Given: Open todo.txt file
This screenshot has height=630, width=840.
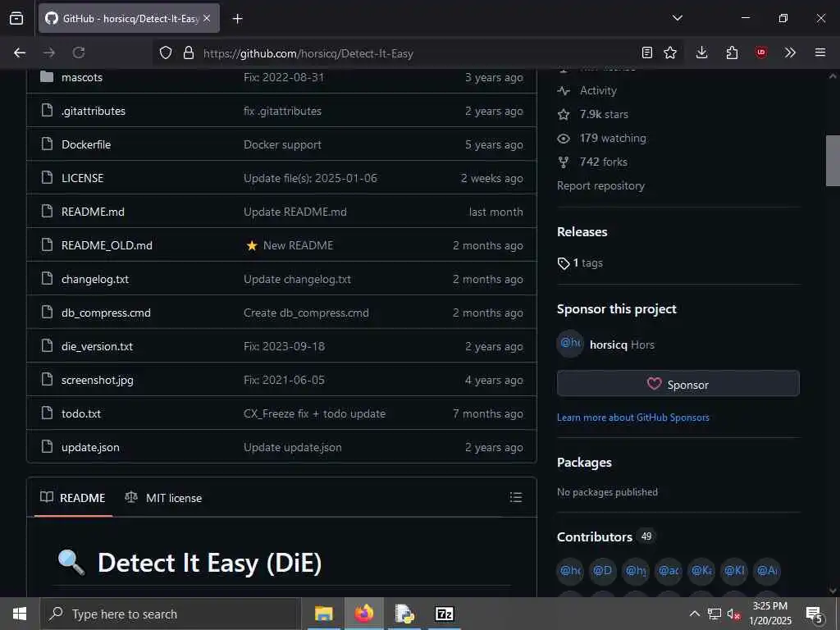Looking at the screenshot, I should [81, 413].
